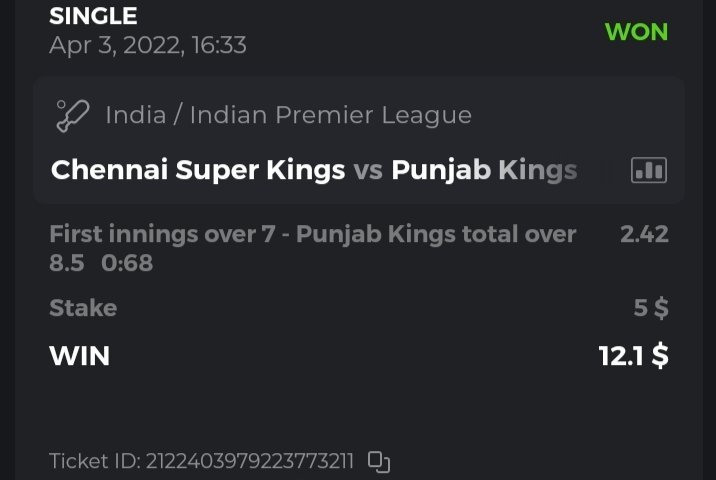The height and width of the screenshot is (480, 716).
Task: Click the 'vs' text between teams
Action: point(368,171)
